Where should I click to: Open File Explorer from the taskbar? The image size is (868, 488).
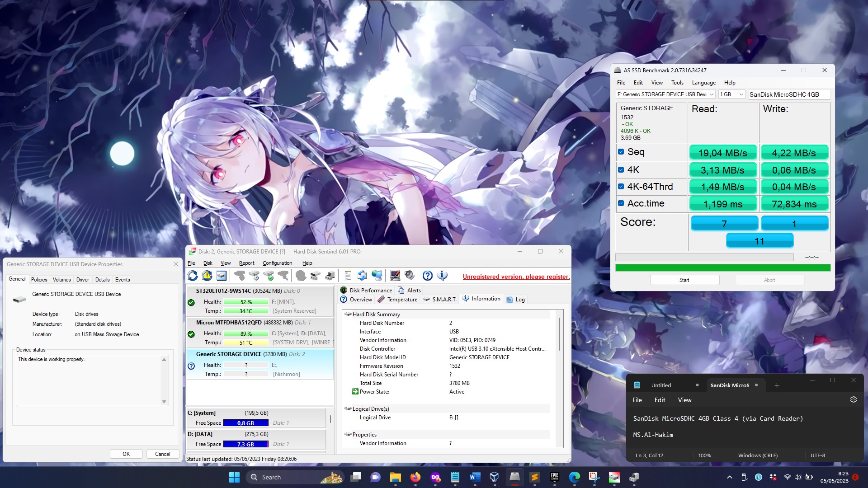point(395,477)
